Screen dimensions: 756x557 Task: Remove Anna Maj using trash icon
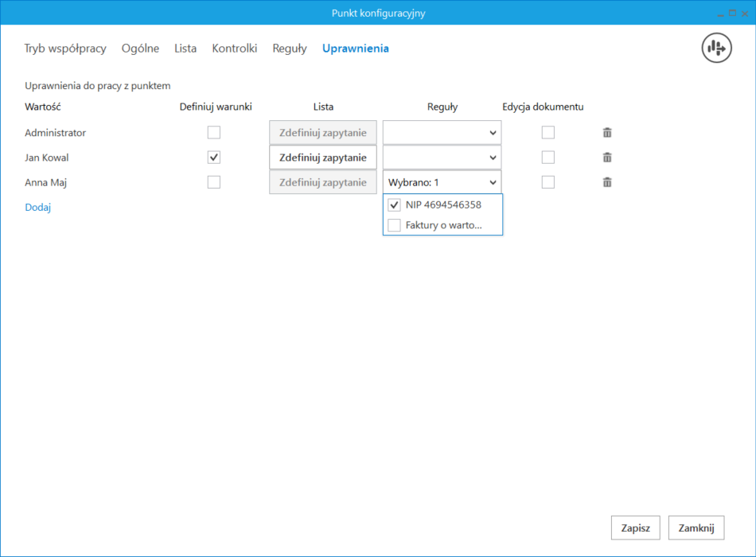coord(607,182)
